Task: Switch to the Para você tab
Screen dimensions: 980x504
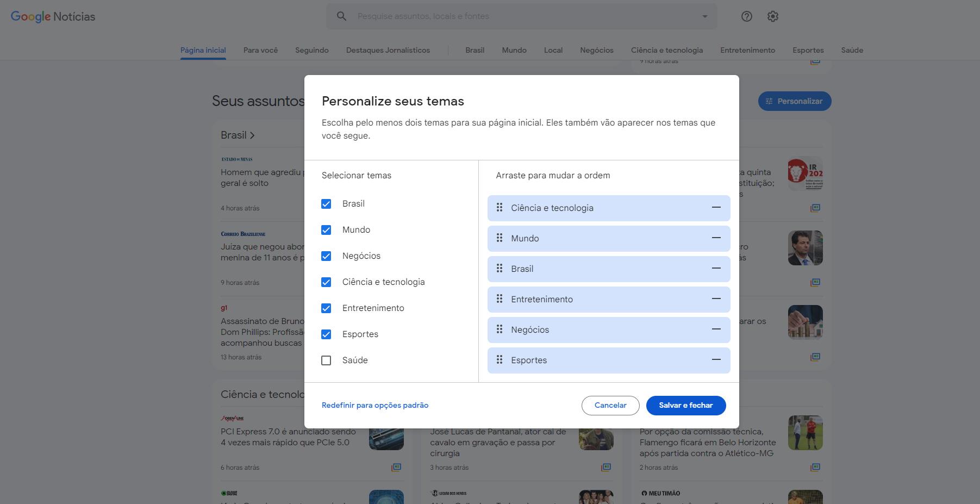Action: [260, 50]
